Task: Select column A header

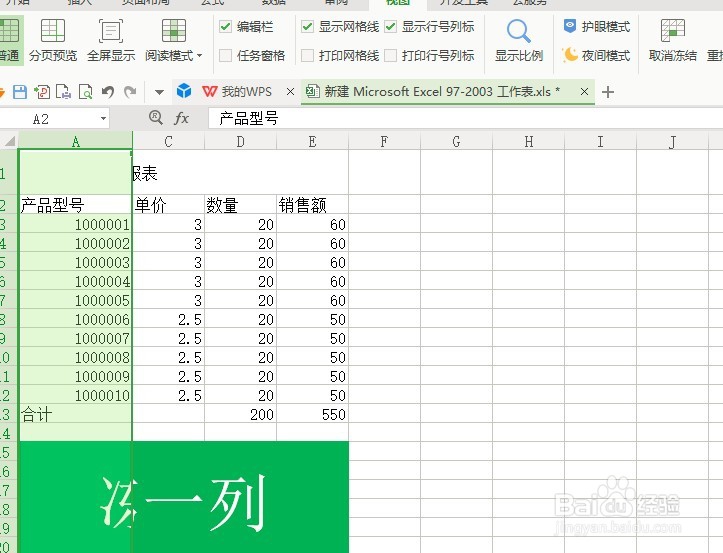Action: click(x=75, y=141)
